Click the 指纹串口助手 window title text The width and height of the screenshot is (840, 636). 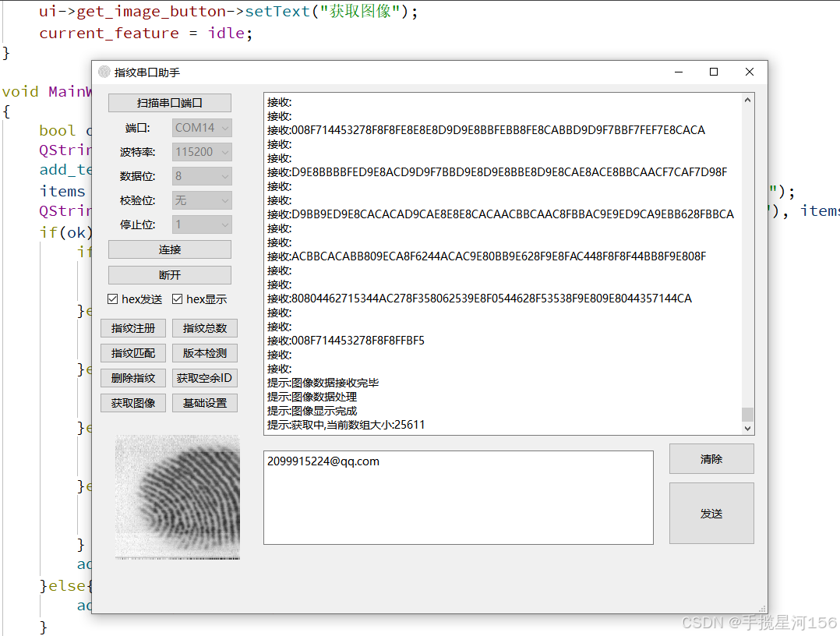point(147,72)
